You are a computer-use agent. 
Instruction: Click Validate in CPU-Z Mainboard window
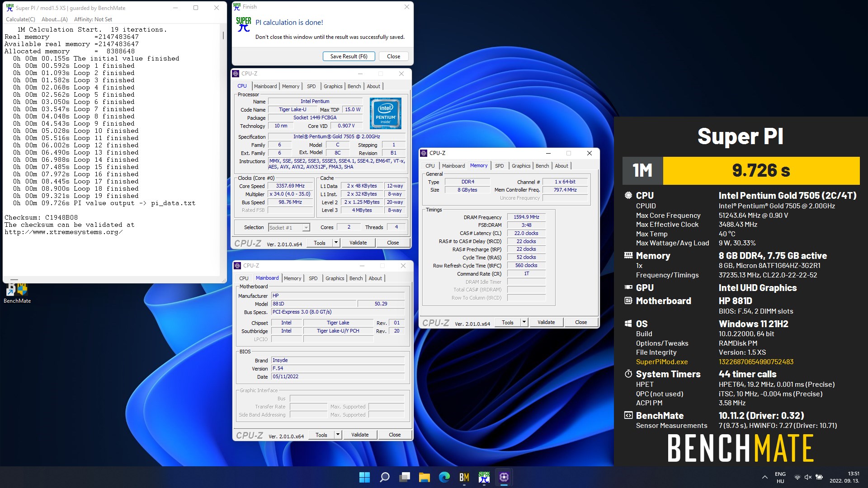pyautogui.click(x=360, y=435)
